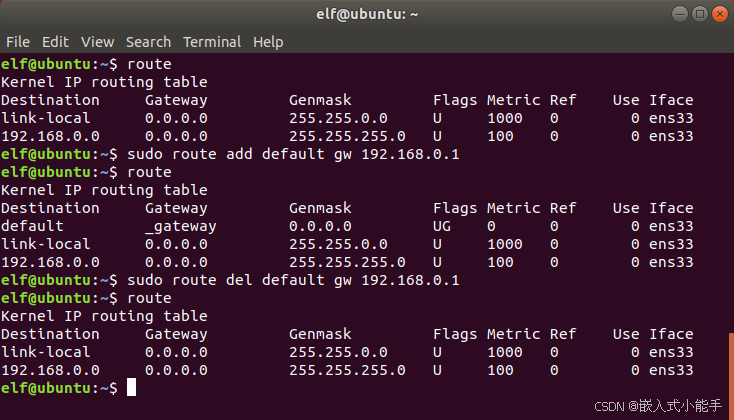This screenshot has height=420, width=734.
Task: Click the first 'Kernel IP routing table' line
Action: (104, 82)
